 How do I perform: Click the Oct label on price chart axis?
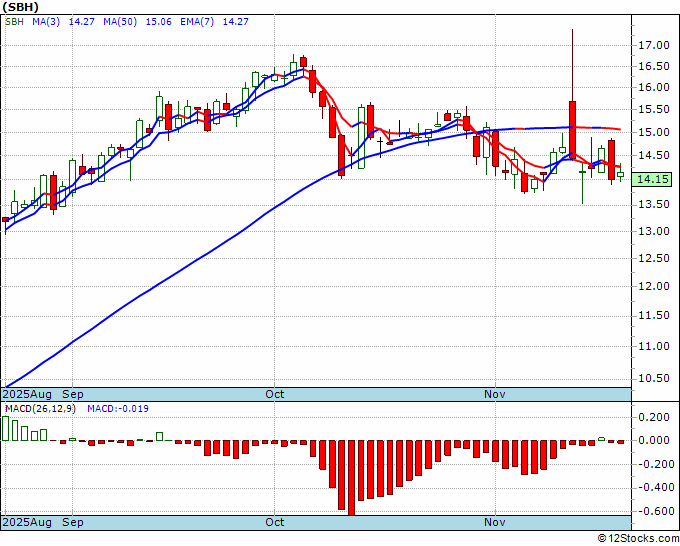pyautogui.click(x=275, y=394)
